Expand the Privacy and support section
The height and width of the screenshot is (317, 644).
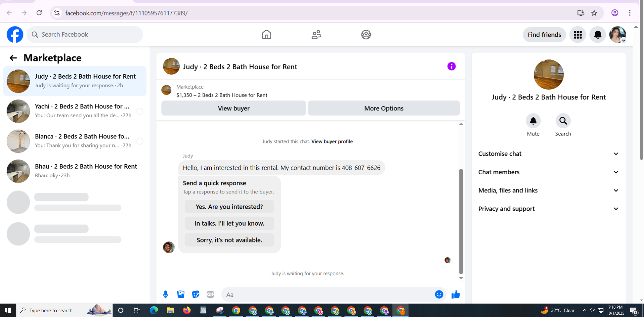tap(548, 209)
